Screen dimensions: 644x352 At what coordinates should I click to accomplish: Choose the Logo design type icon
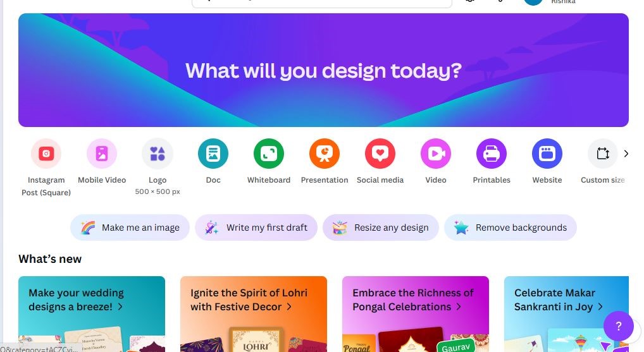158,154
